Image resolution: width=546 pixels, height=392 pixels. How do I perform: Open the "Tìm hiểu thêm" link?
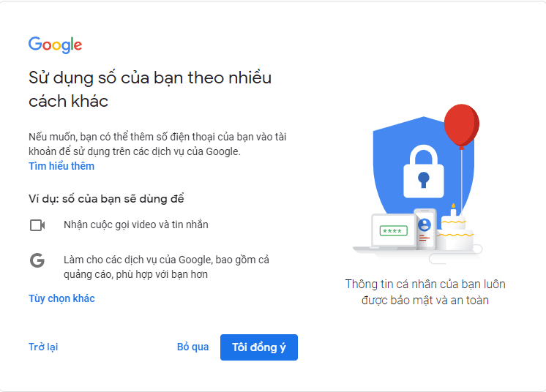tap(61, 166)
